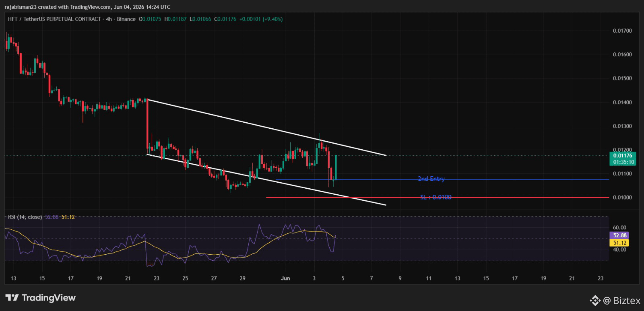644x311 pixels.
Task: Click the Jun date label on time axis
Action: (285, 278)
